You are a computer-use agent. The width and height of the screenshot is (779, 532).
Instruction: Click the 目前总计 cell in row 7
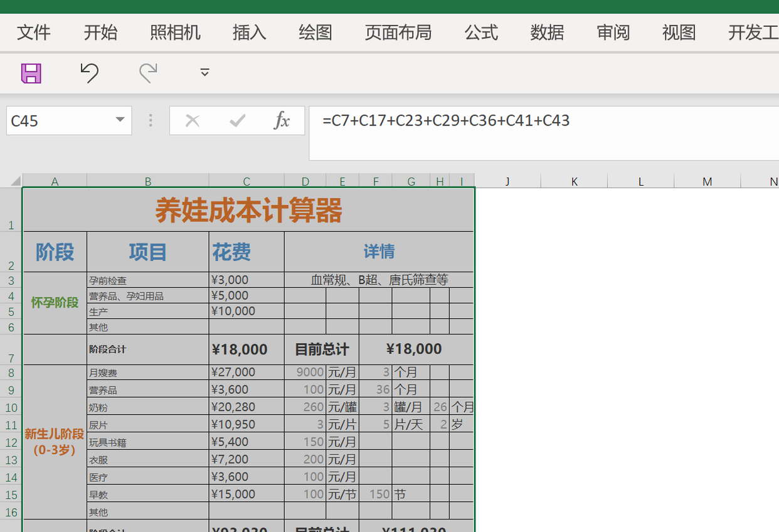coord(322,349)
